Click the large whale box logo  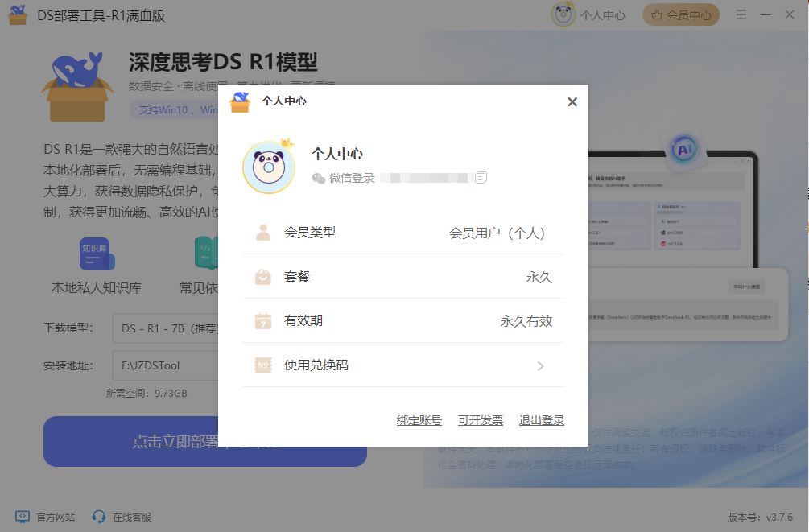click(77, 86)
